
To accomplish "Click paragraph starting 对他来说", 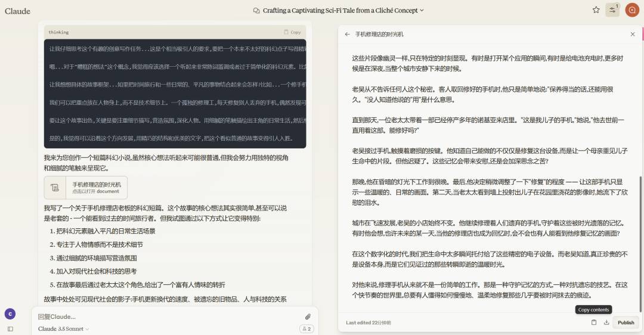I will pyautogui.click(x=490, y=290).
